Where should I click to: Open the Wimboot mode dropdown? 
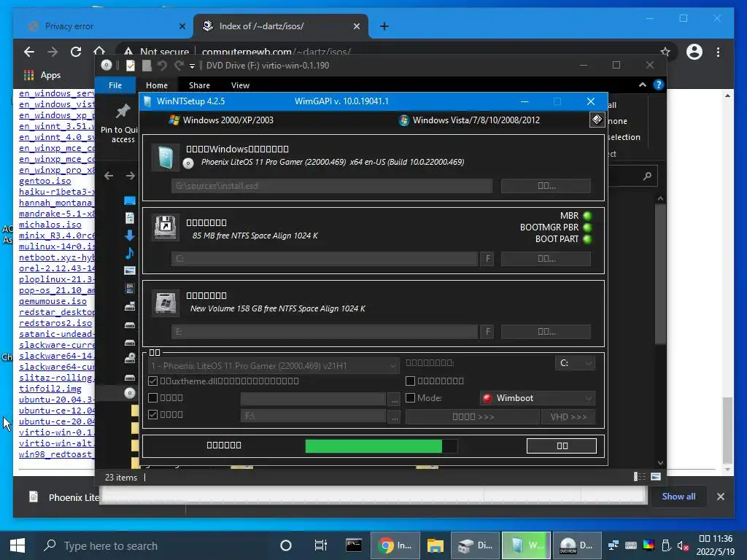click(538, 398)
